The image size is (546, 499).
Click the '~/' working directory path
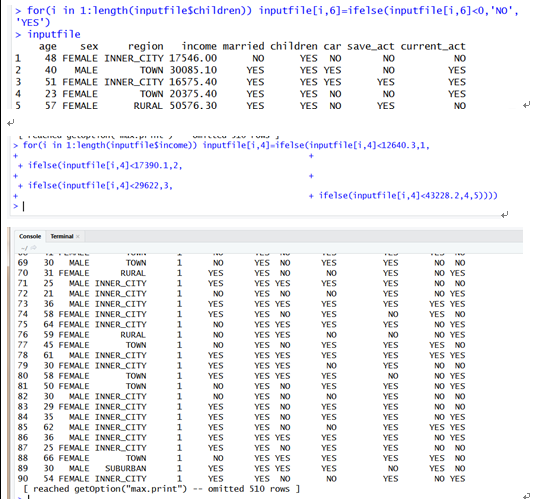coord(24,248)
